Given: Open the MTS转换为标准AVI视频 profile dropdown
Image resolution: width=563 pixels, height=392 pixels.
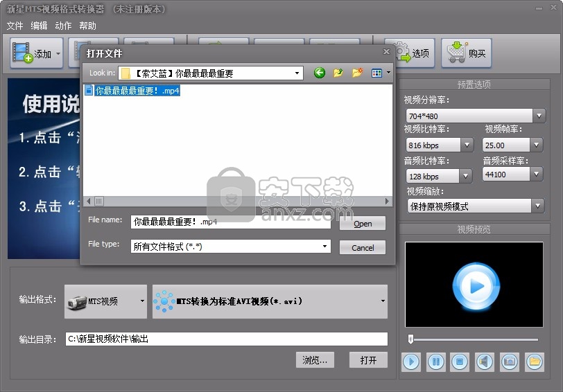Looking at the screenshot, I should pyautogui.click(x=270, y=301).
